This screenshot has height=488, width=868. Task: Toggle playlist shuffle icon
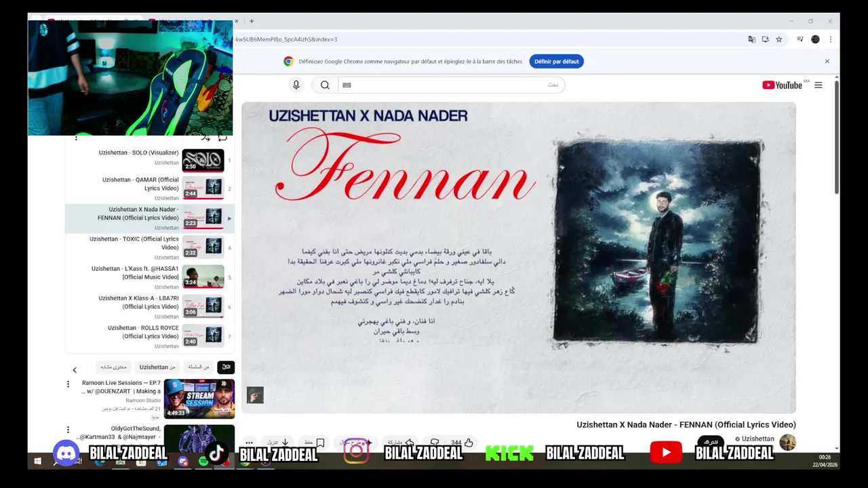[x=205, y=138]
